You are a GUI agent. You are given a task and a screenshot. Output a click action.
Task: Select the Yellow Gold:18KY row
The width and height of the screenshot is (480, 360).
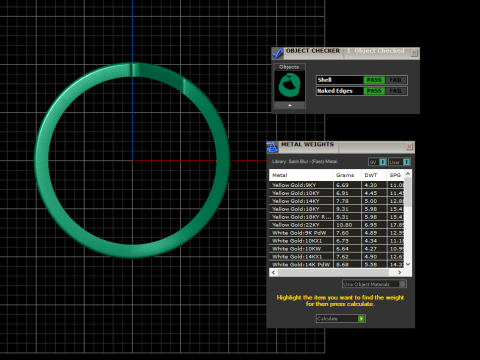337,209
